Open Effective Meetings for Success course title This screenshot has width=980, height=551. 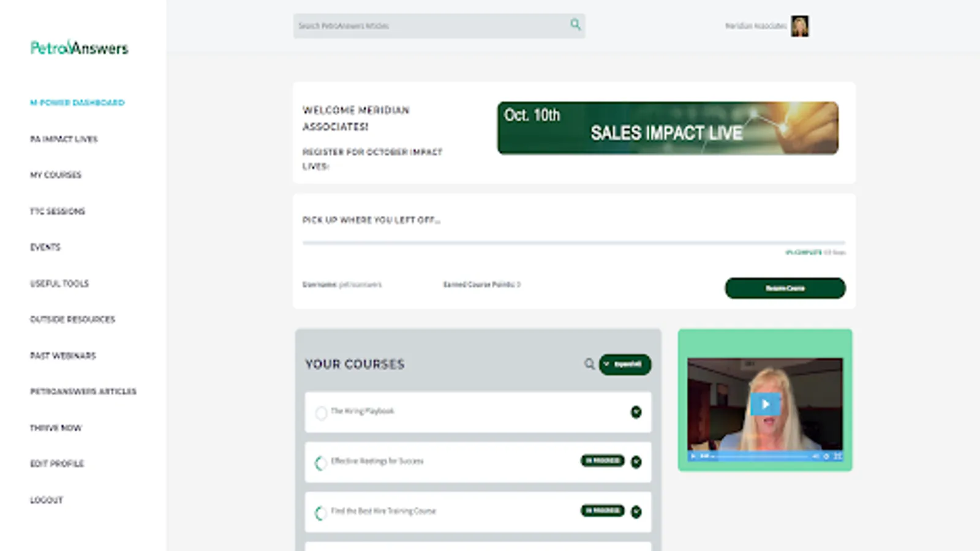[377, 461]
